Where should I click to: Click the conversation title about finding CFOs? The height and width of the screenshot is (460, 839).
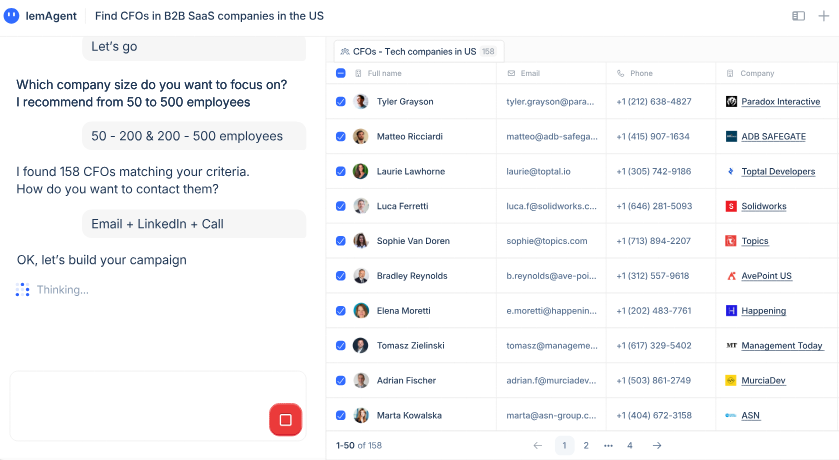pyautogui.click(x=209, y=16)
